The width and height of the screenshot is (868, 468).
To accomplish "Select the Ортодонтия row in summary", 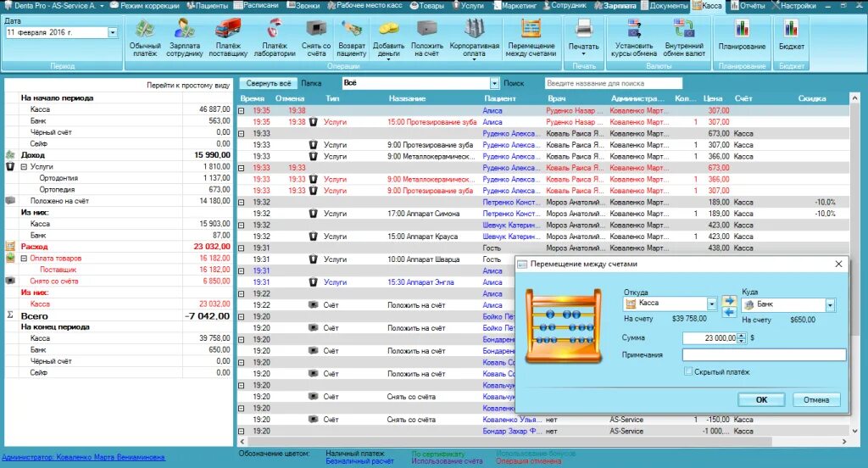I will [x=117, y=178].
